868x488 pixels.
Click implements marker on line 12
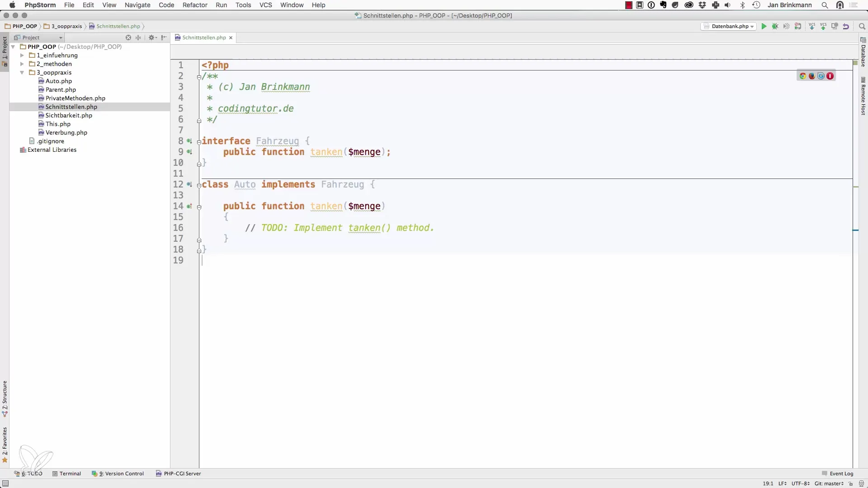(x=189, y=184)
